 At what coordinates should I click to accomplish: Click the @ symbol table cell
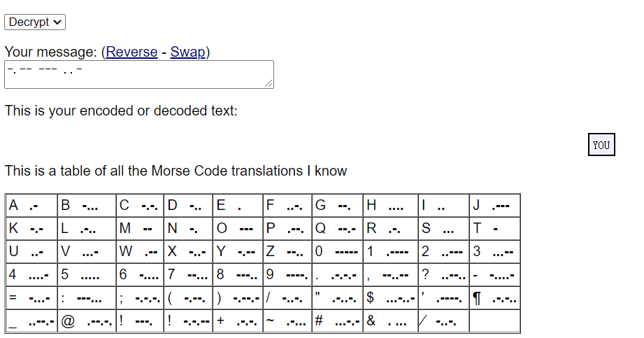86,321
